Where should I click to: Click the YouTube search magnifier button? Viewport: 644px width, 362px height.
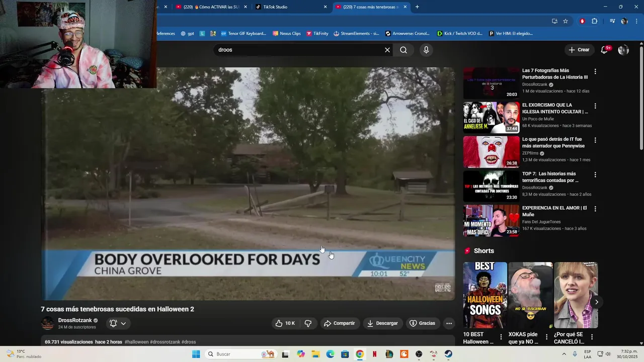(x=404, y=50)
